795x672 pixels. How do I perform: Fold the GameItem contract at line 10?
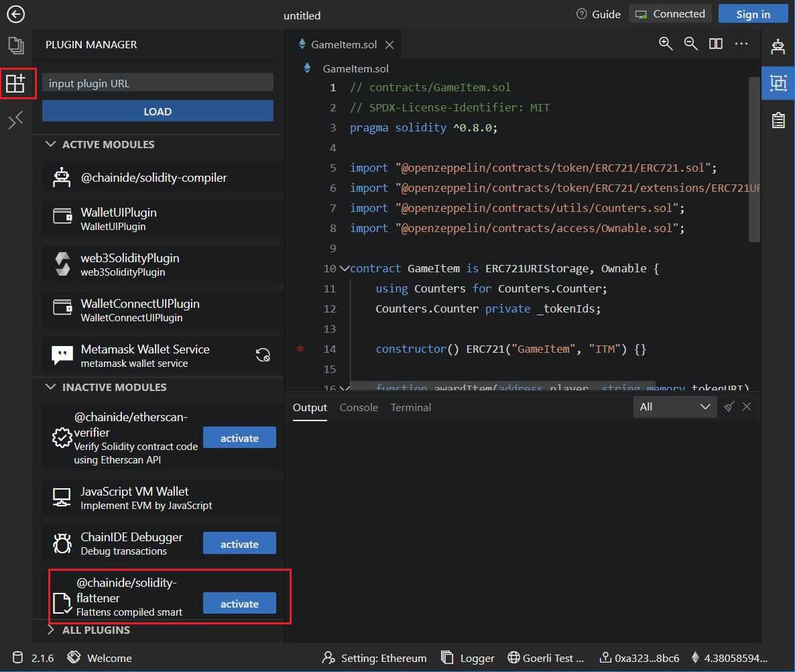(345, 268)
